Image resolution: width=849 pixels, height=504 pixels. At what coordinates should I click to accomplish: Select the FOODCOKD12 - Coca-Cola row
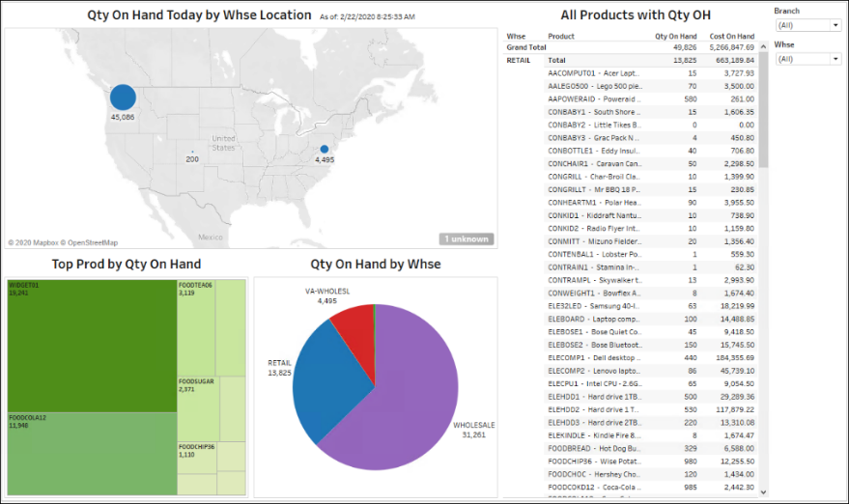coord(651,488)
